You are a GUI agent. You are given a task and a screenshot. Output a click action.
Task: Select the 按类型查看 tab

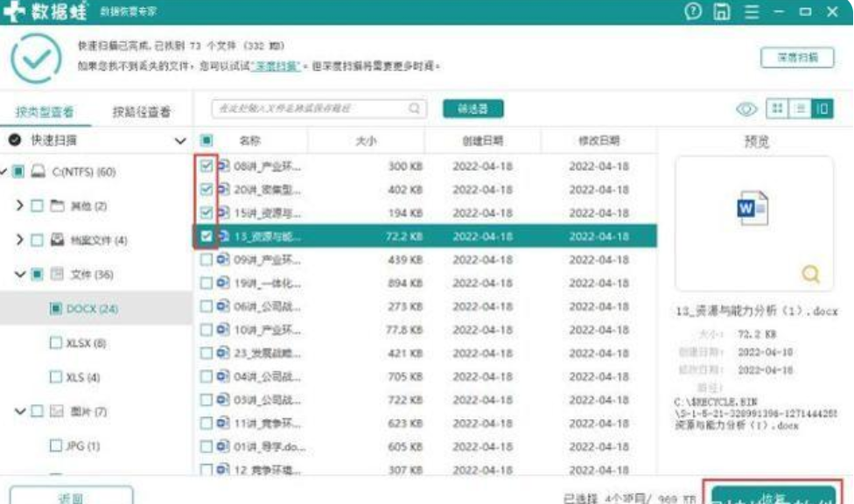(x=45, y=112)
